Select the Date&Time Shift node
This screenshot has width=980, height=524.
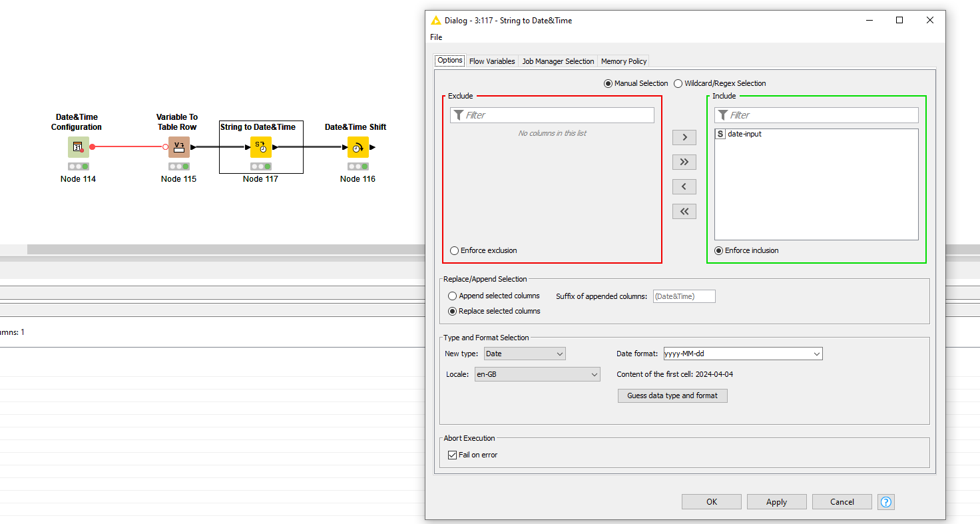(358, 146)
